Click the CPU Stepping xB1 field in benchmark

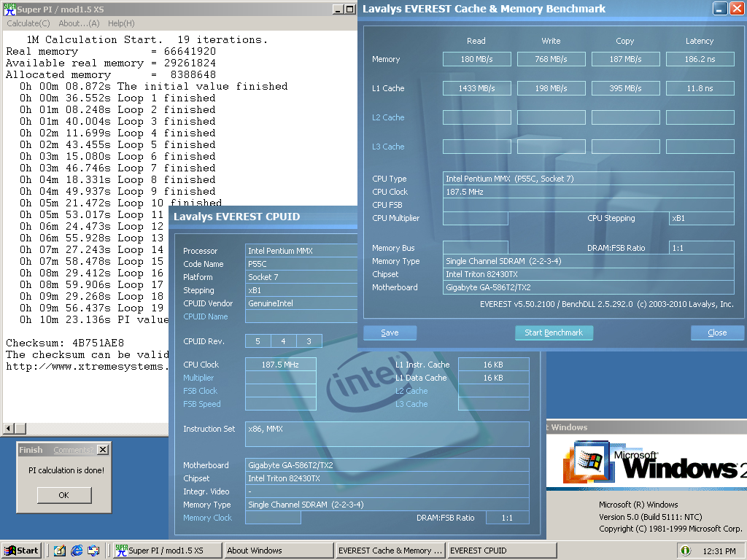[x=702, y=218]
